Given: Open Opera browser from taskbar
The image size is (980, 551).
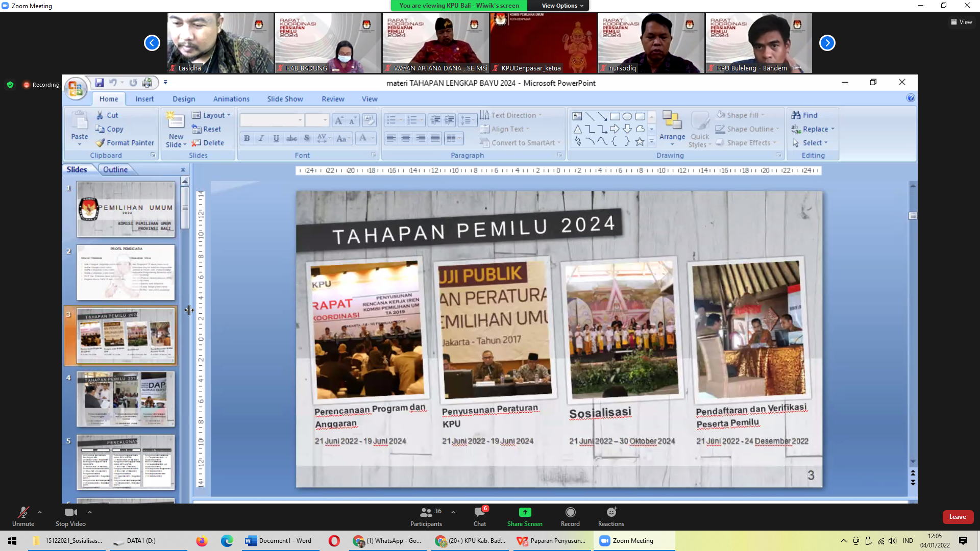Looking at the screenshot, I should [334, 541].
